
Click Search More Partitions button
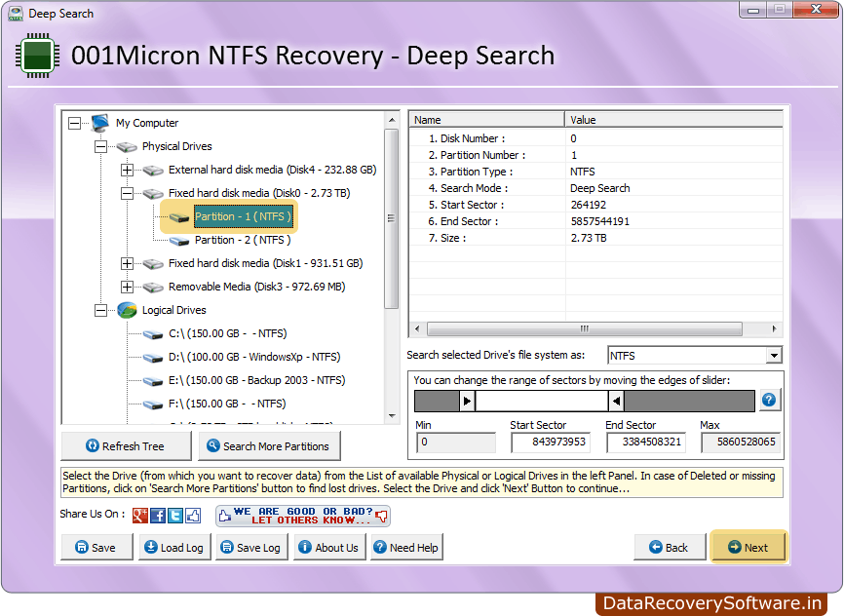(269, 446)
